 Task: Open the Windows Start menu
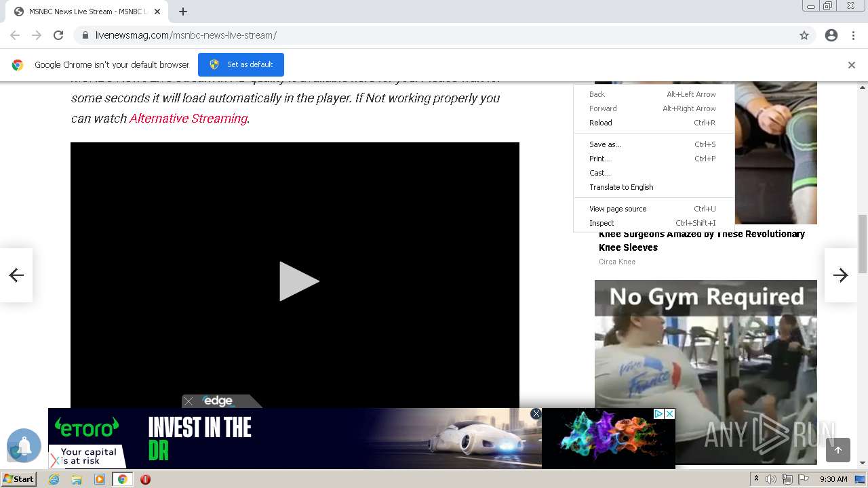(x=18, y=479)
